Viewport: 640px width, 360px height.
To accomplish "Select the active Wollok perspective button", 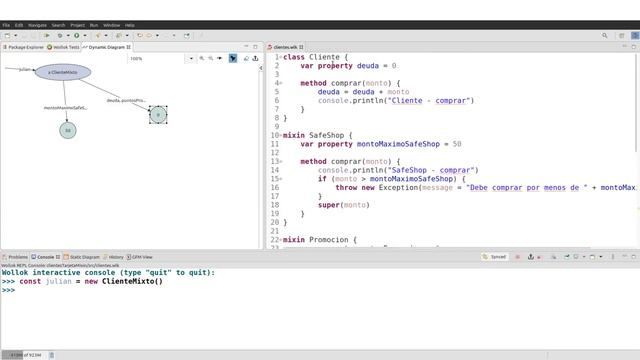I will pyautogui.click(x=635, y=36).
